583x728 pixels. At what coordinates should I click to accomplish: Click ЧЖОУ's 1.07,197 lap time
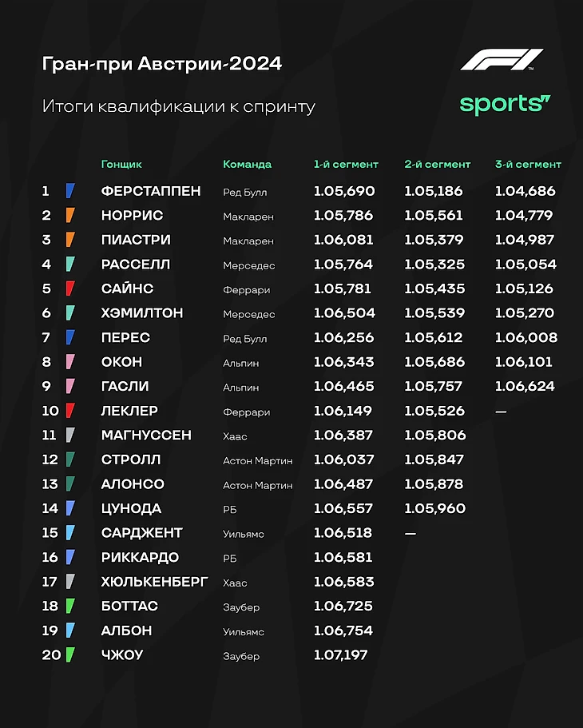[x=343, y=655]
